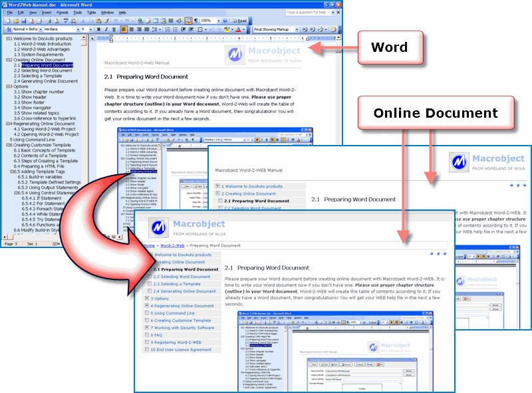
Task: Open the Table menu
Action: point(92,12)
